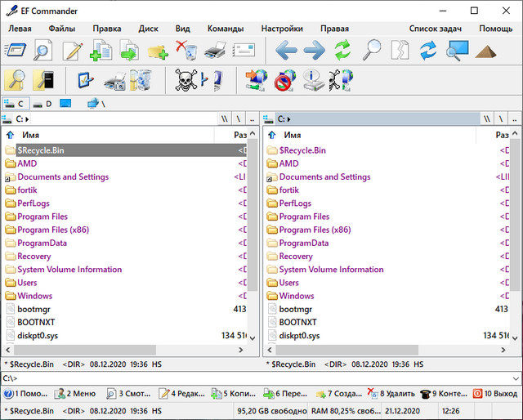523x420 pixels.
Task: Click the new folder icon with plus
Action: click(158, 51)
